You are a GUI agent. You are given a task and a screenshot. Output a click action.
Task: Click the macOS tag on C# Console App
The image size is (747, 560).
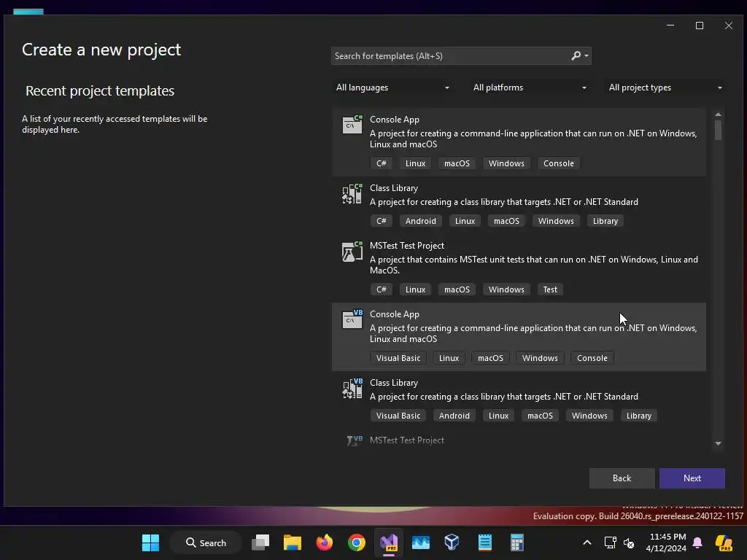457,163
